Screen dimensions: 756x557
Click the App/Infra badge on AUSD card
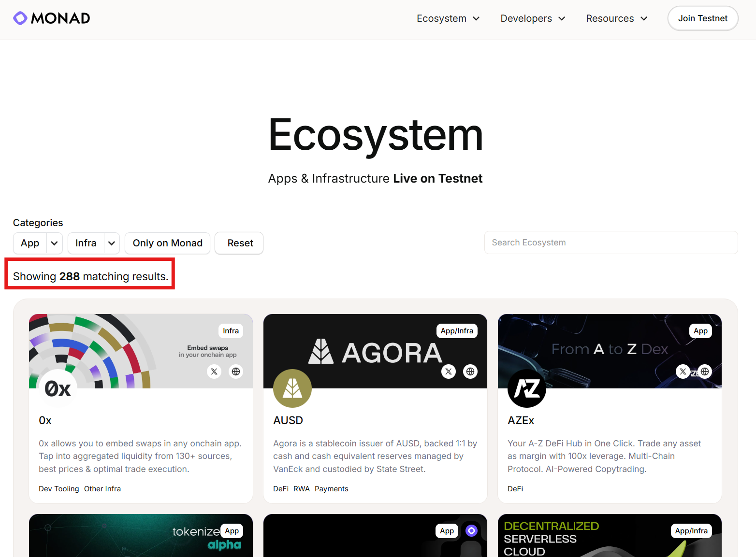(457, 331)
